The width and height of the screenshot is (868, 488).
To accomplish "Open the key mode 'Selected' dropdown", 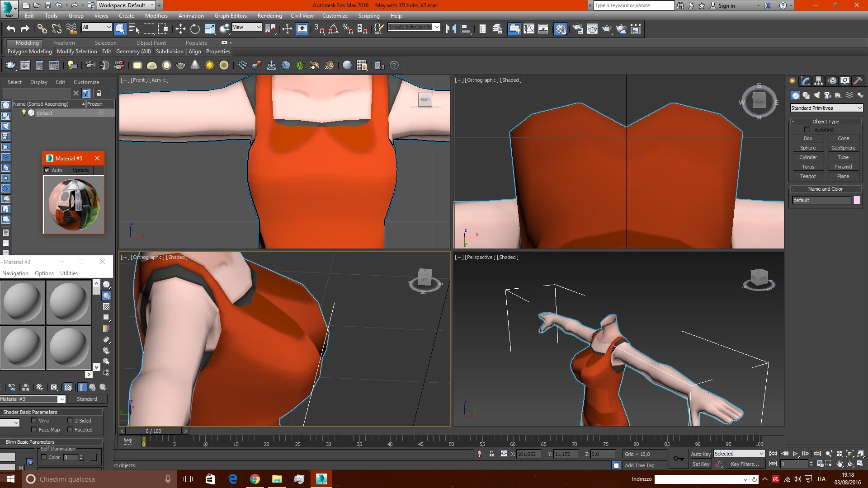I will tap(739, 454).
